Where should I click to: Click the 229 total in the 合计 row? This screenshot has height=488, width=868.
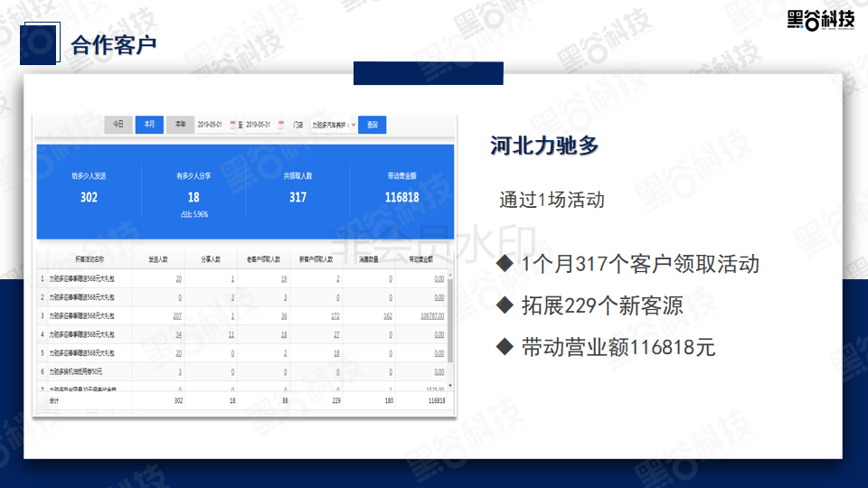point(335,400)
